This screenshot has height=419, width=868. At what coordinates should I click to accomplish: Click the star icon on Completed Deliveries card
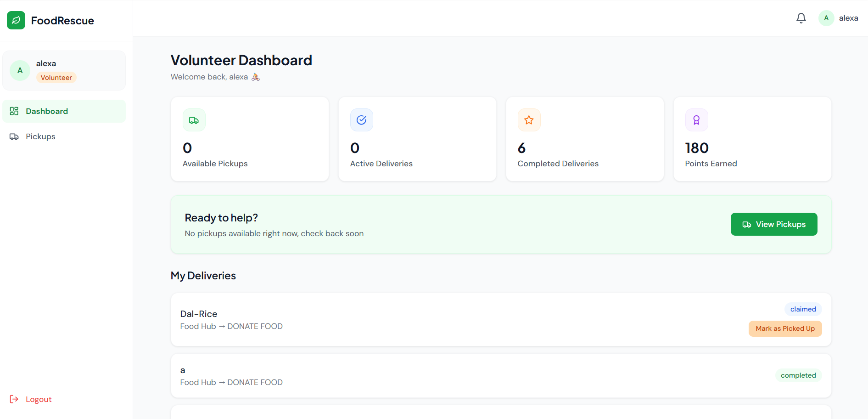point(529,120)
